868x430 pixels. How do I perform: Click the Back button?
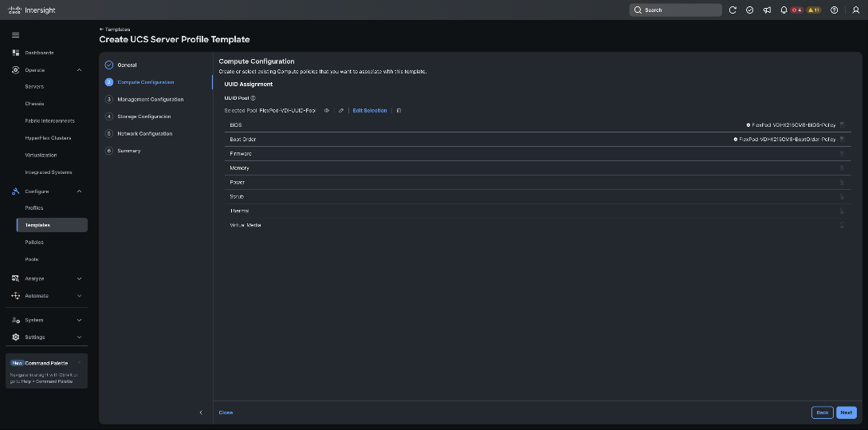[x=822, y=412]
